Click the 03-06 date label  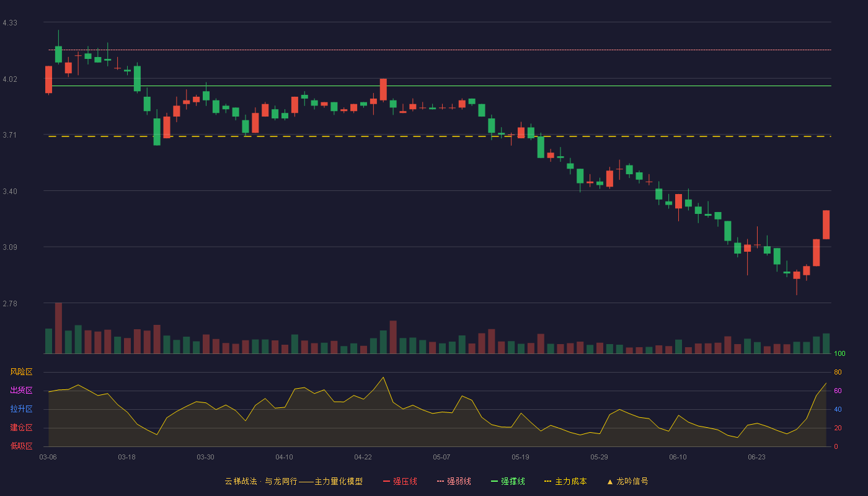pyautogui.click(x=48, y=457)
